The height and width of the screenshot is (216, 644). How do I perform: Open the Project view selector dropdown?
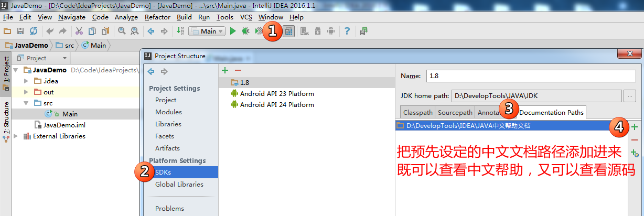pos(65,58)
